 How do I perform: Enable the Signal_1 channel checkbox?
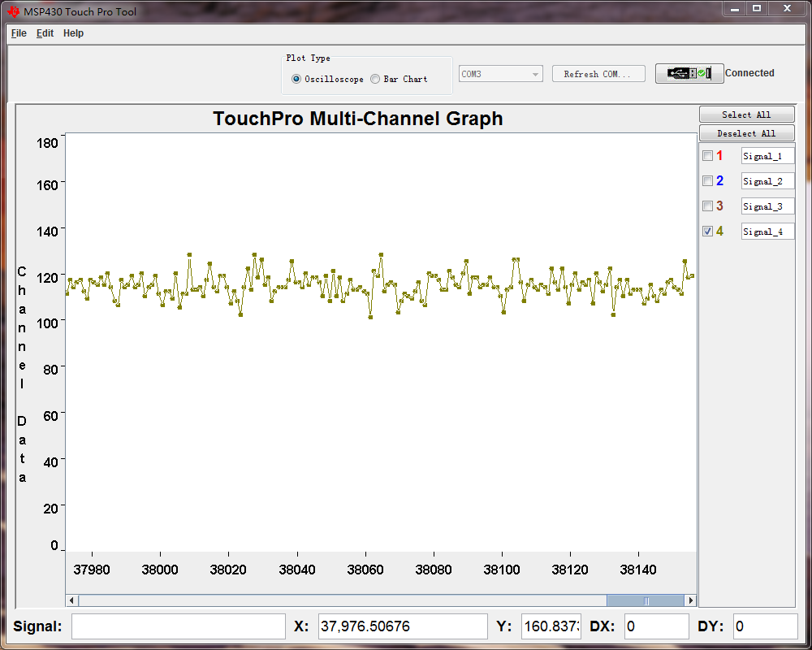[707, 155]
